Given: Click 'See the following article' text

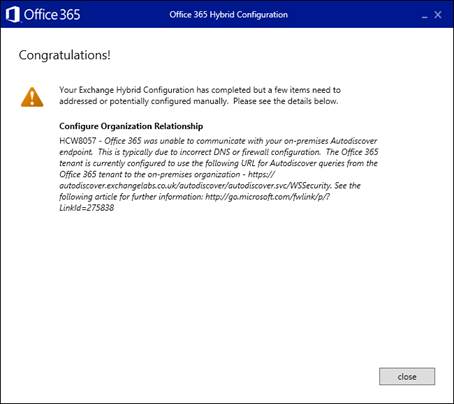Looking at the screenshot, I should tap(347, 185).
